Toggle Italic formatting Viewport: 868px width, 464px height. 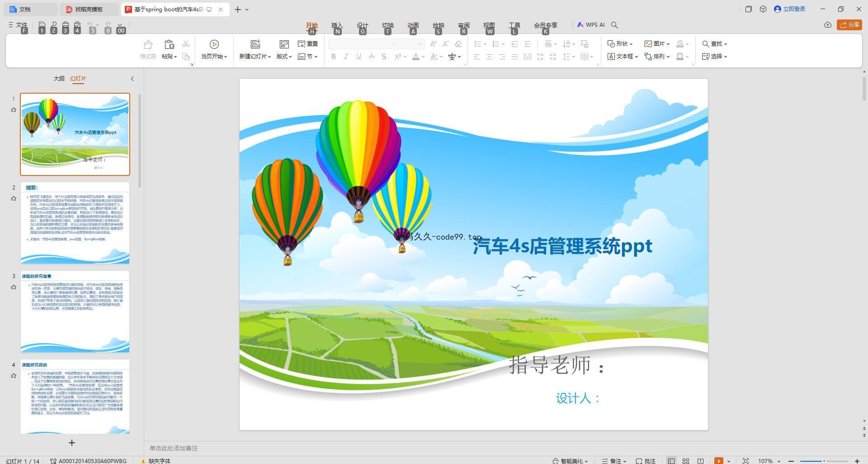[x=346, y=57]
